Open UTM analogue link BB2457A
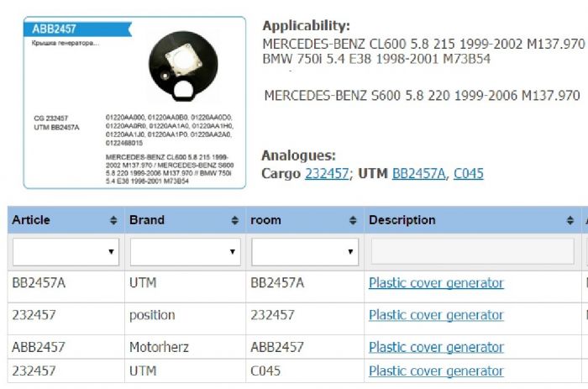 [x=418, y=173]
